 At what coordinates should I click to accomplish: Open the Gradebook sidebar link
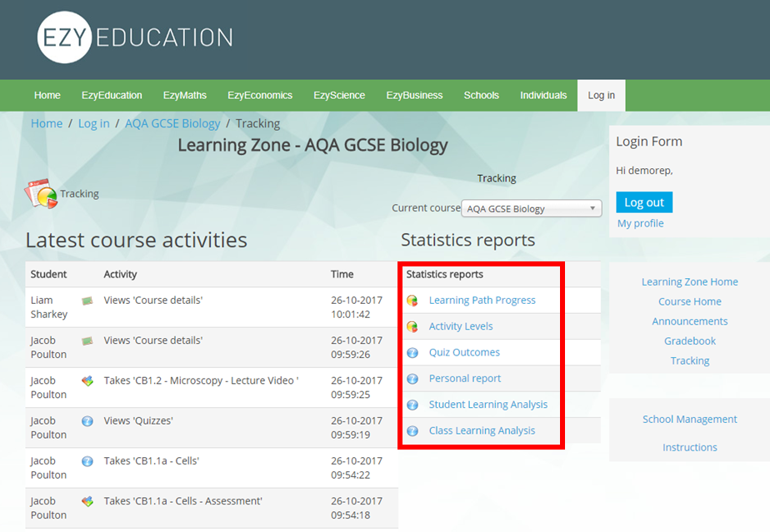click(x=689, y=341)
